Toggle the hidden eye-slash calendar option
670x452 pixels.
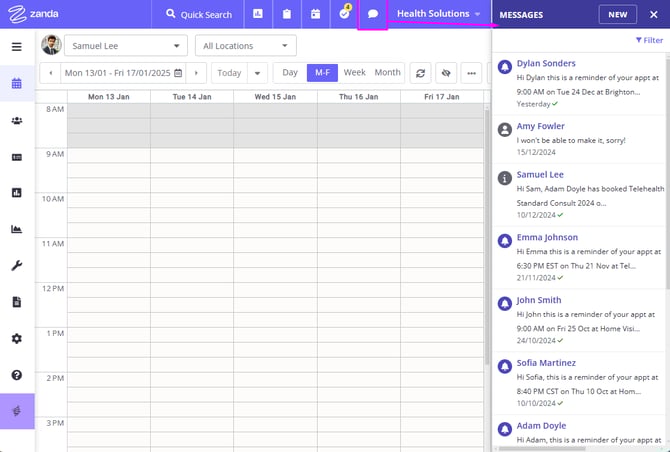[x=446, y=73]
